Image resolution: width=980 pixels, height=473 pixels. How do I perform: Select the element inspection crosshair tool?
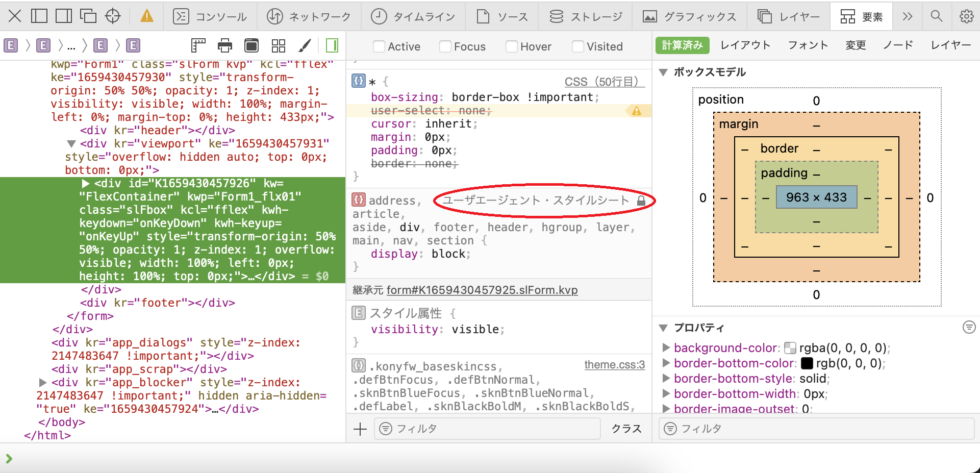(x=113, y=16)
